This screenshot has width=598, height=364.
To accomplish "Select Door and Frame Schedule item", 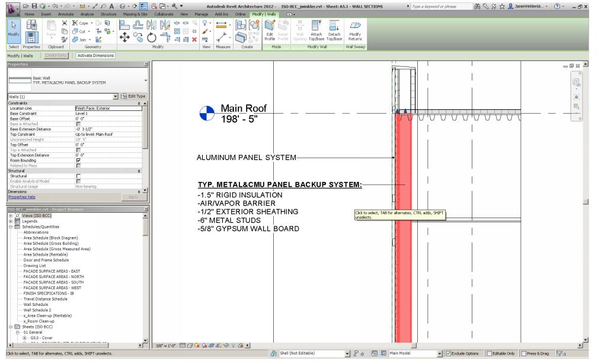I will pyautogui.click(x=46, y=260).
